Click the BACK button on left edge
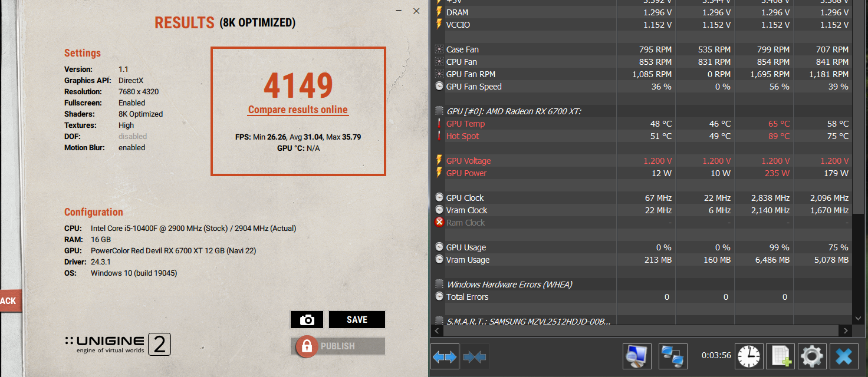The height and width of the screenshot is (377, 868). tap(11, 301)
